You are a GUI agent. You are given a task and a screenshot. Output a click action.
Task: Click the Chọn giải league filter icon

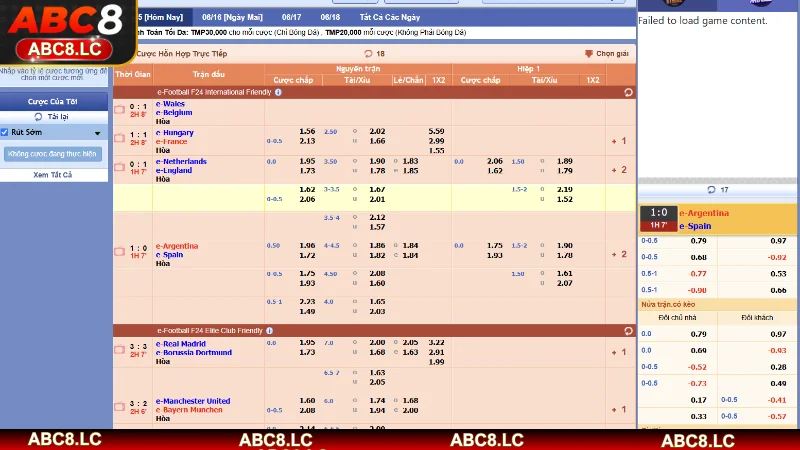click(x=588, y=54)
